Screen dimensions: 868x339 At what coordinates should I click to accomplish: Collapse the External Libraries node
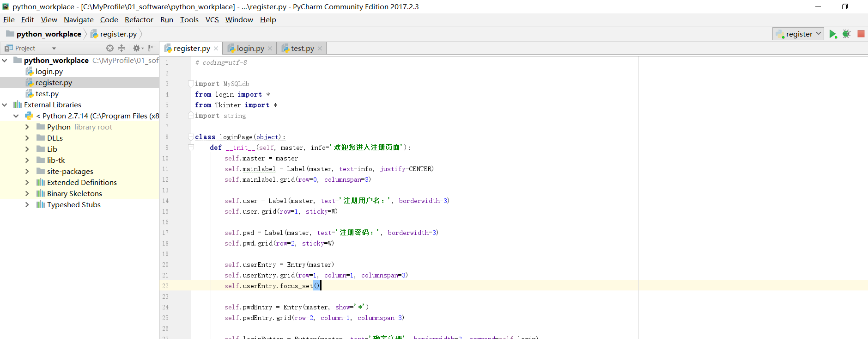(5, 105)
